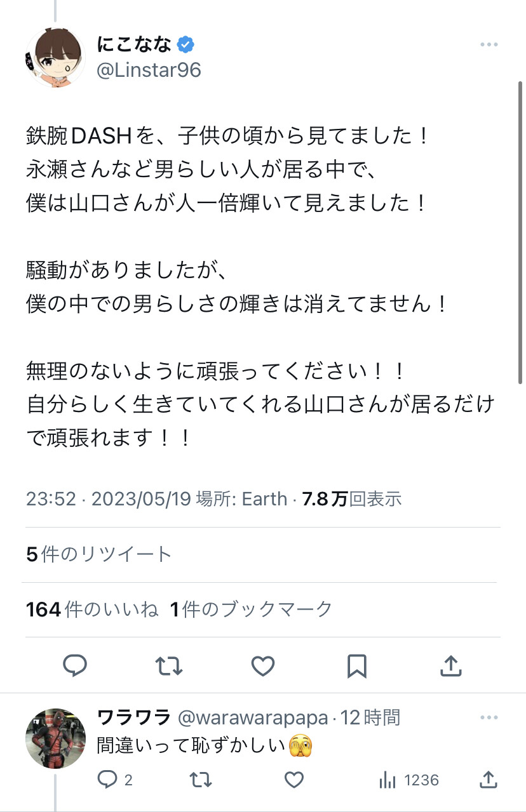Tap the share icon under main tweet
This screenshot has width=526, height=812.
click(450, 665)
